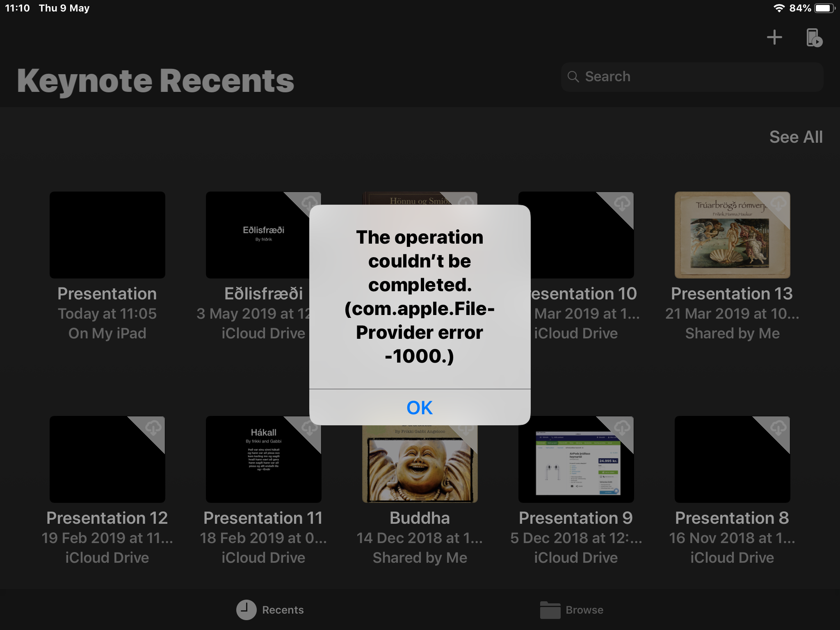Tap cloud download icon on Presentation 9

pyautogui.click(x=622, y=427)
